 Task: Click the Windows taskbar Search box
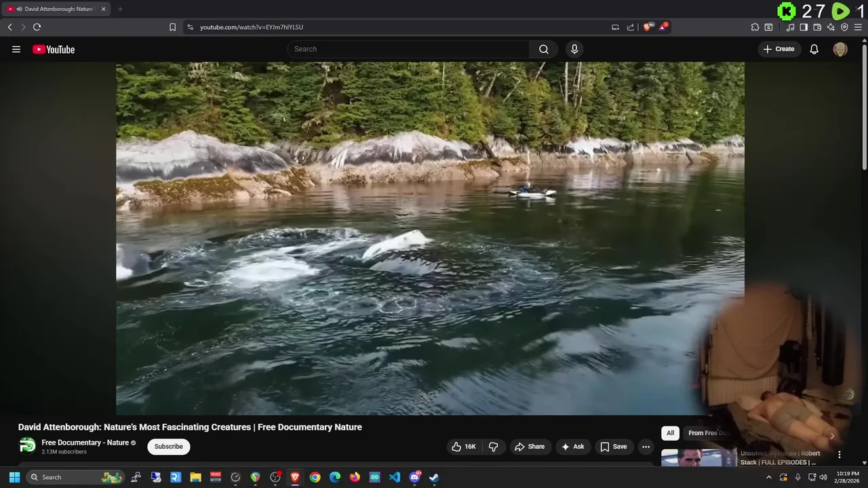[76, 477]
